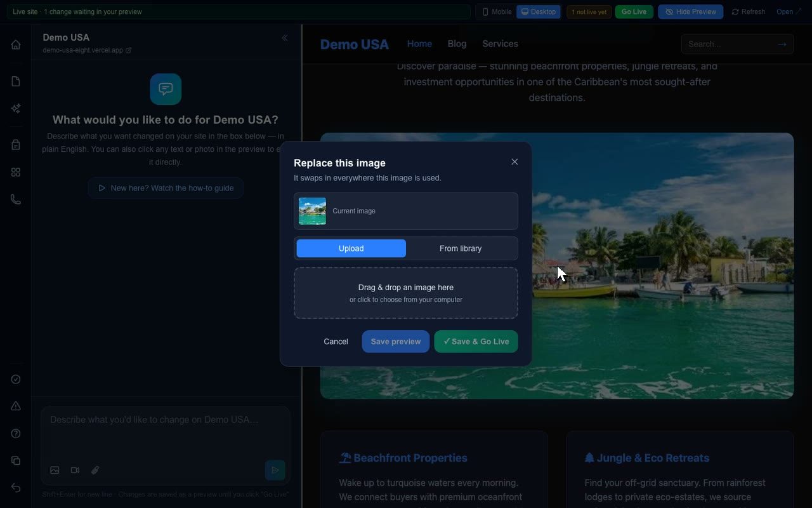Close the Replace this image dialog
Screen dimensions: 812x508
pos(514,162)
